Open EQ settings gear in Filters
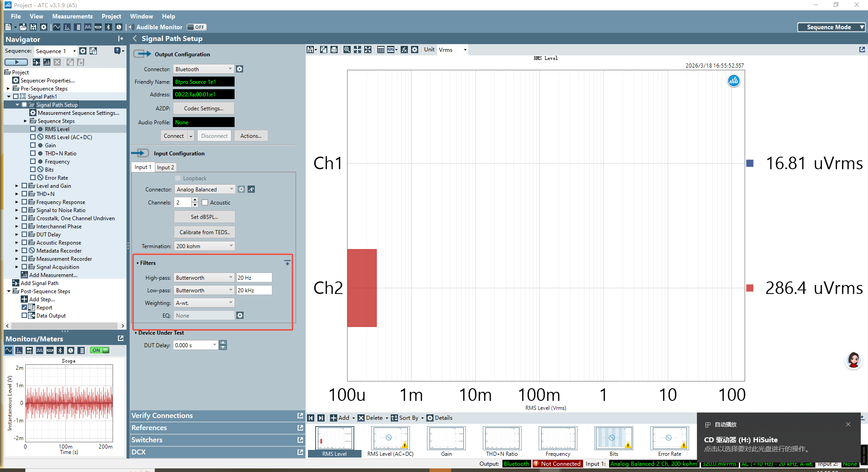 point(240,315)
